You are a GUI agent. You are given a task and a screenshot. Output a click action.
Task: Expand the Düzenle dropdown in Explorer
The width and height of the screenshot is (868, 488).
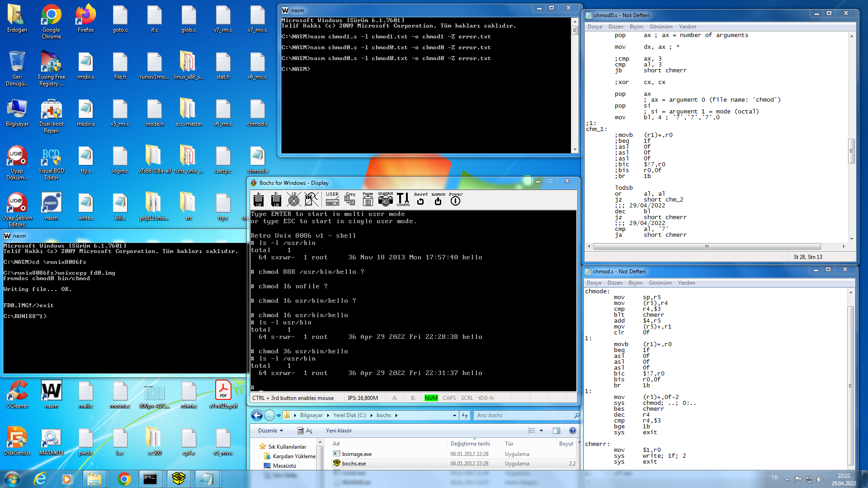270,431
